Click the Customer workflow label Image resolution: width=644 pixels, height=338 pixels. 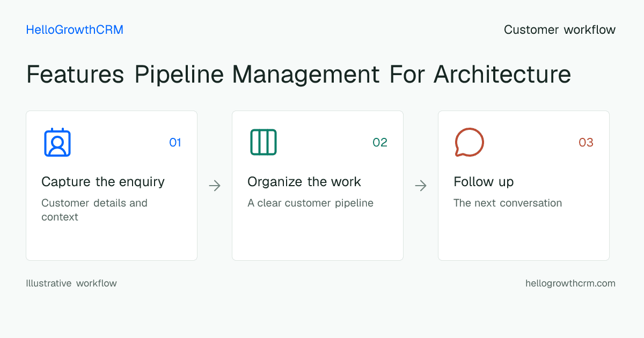pos(560,30)
